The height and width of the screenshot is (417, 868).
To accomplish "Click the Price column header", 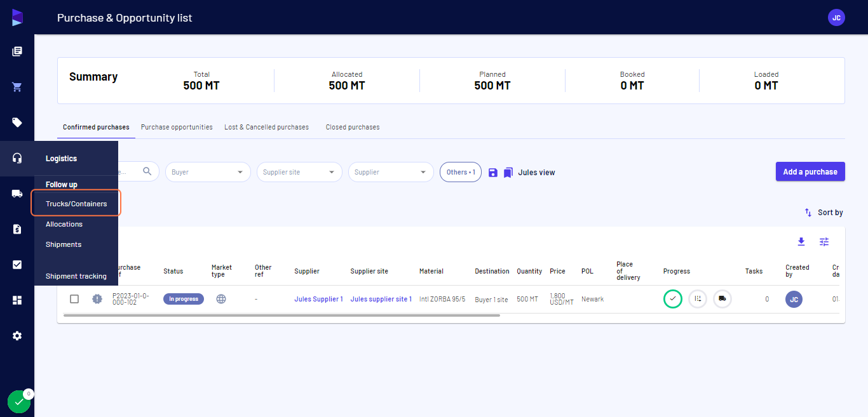I will pyautogui.click(x=557, y=271).
